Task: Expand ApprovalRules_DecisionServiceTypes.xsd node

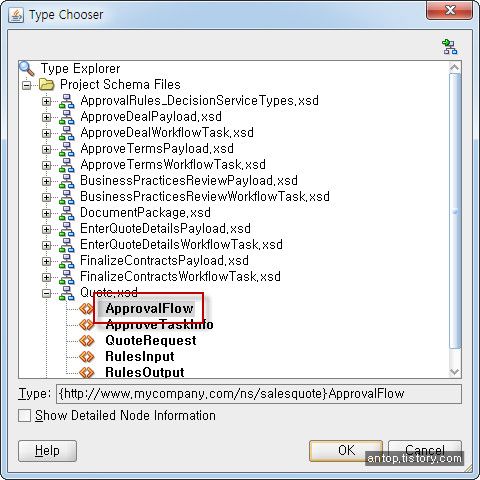Action: pyautogui.click(x=46, y=101)
